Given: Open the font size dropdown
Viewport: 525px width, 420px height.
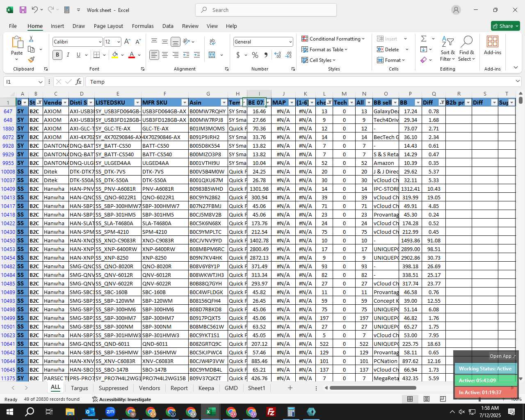Looking at the screenshot, I should [x=119, y=42].
